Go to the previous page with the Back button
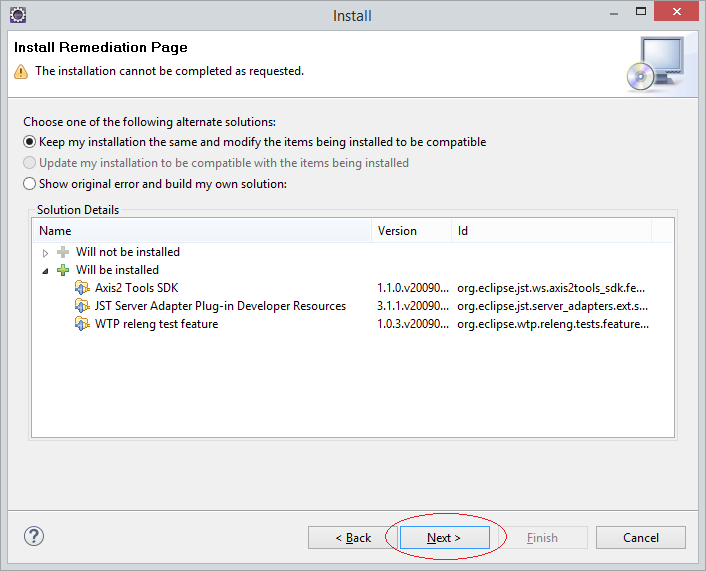This screenshot has height=571, width=706. (353, 538)
